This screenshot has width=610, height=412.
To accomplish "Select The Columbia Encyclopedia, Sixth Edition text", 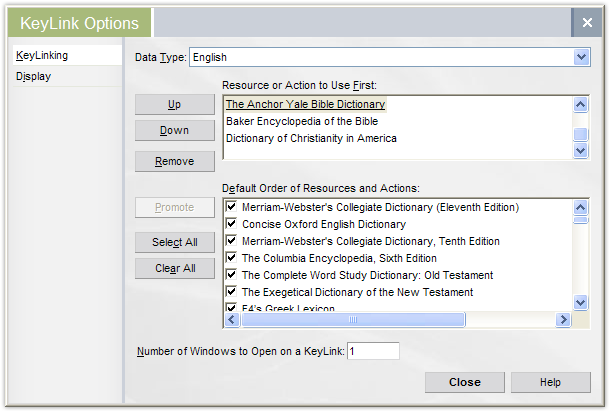I will click(339, 258).
